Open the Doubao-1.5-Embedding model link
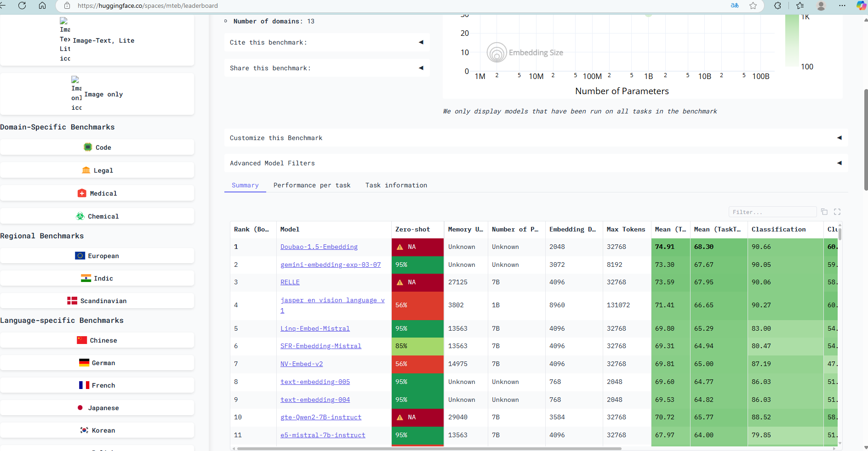The height and width of the screenshot is (451, 868). [319, 247]
